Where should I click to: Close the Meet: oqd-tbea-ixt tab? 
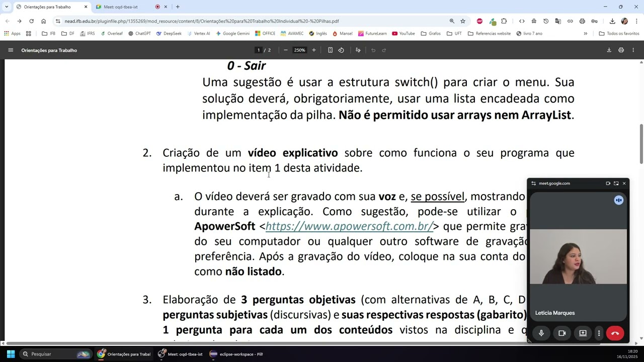tap(166, 7)
